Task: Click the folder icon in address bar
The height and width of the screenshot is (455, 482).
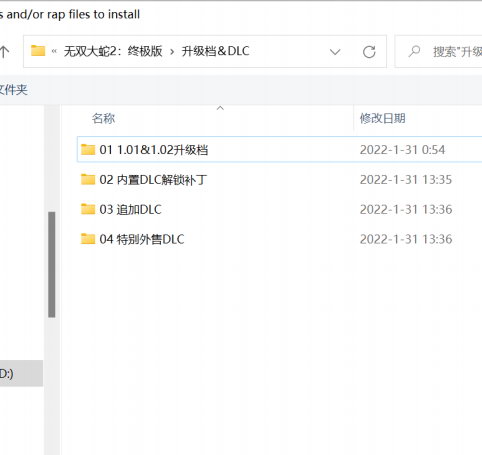Action: [38, 51]
